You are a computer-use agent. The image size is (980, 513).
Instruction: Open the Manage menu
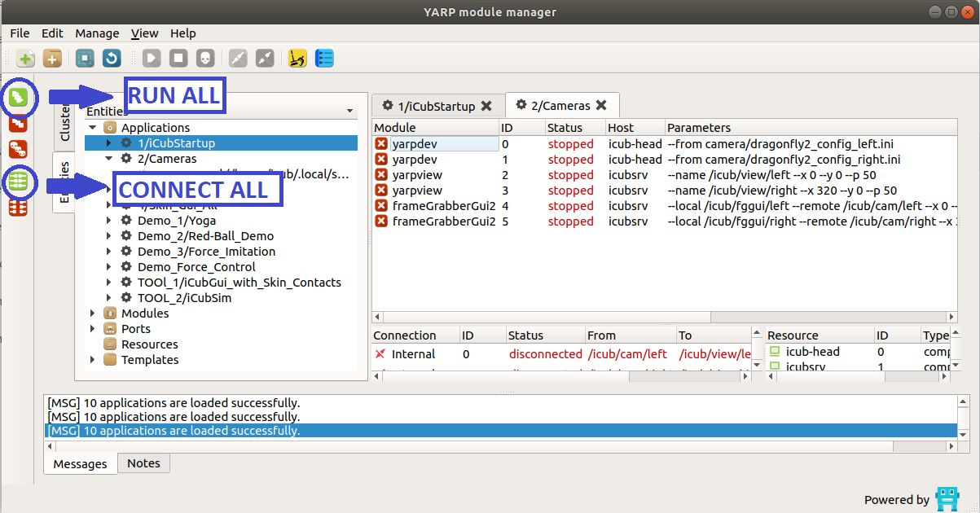tap(97, 33)
